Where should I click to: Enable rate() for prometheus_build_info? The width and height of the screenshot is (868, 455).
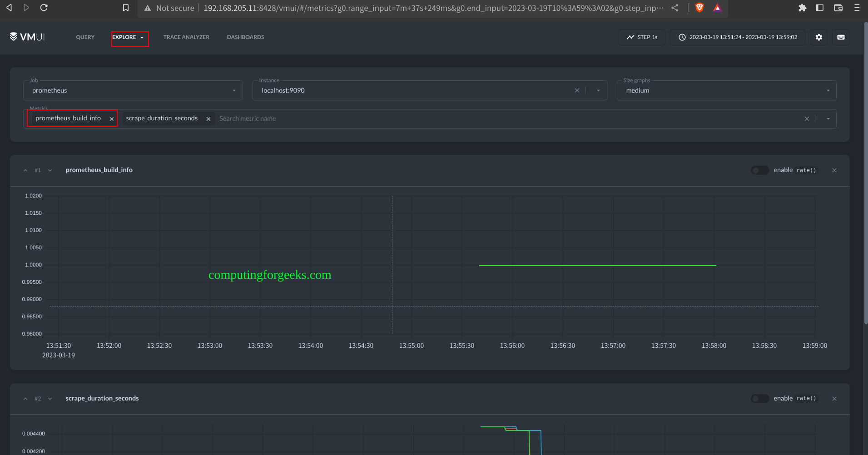(x=759, y=170)
